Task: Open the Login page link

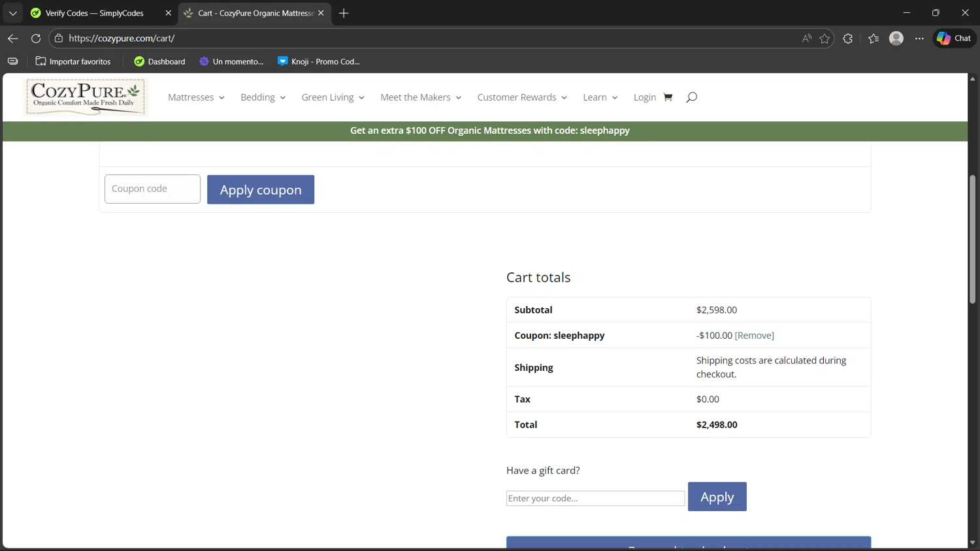Action: coord(645,97)
